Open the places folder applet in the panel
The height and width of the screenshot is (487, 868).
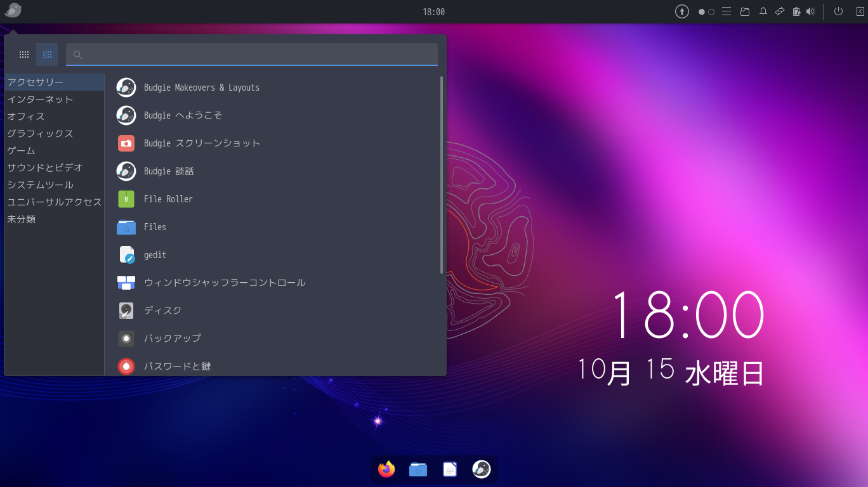(745, 11)
